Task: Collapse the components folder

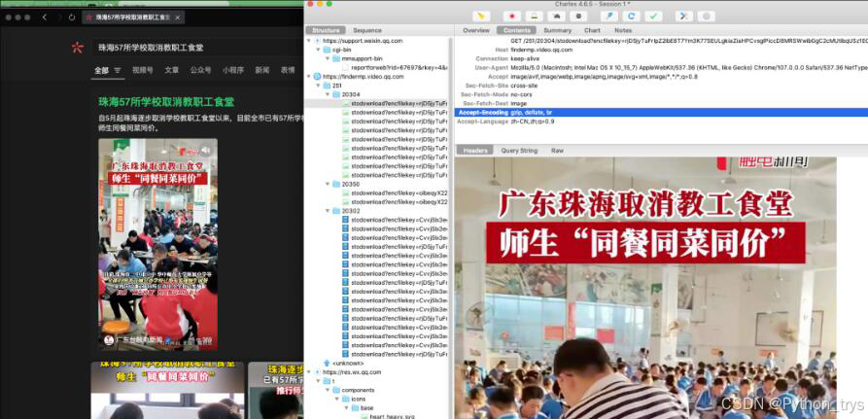Action: pyautogui.click(x=327, y=390)
